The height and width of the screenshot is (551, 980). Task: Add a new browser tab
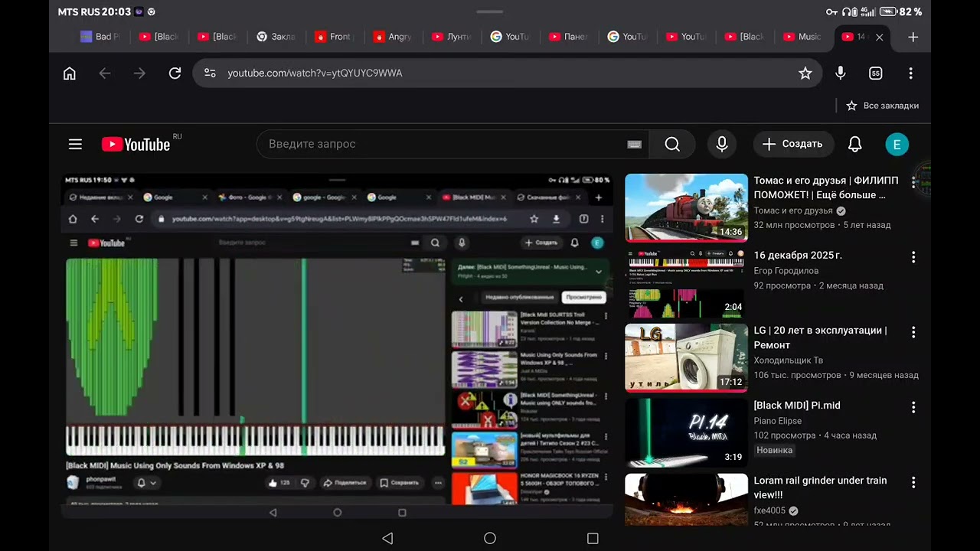click(913, 37)
